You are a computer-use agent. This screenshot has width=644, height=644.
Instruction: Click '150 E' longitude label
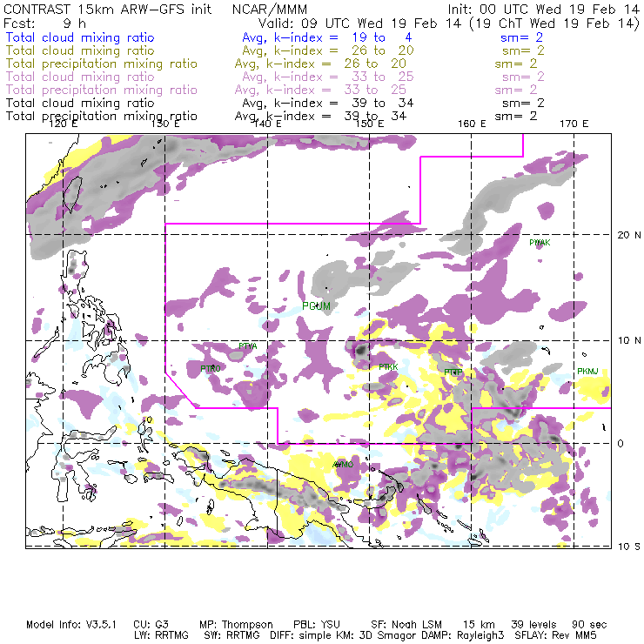(x=370, y=124)
